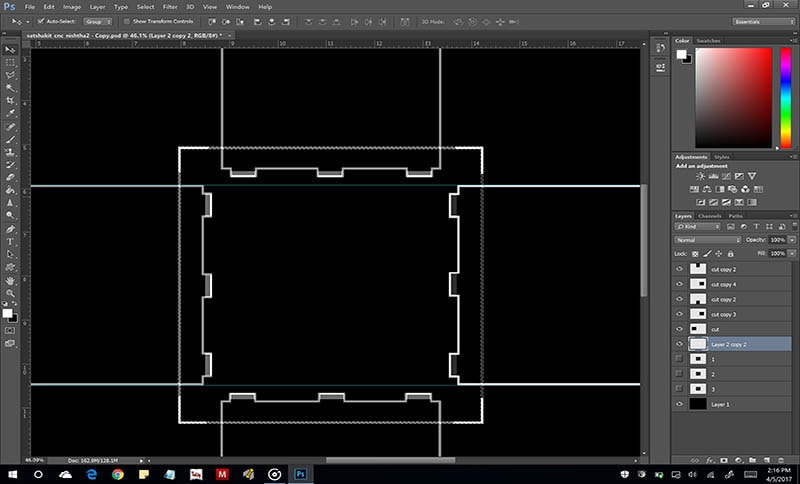Select the Pen tool

click(x=10, y=229)
